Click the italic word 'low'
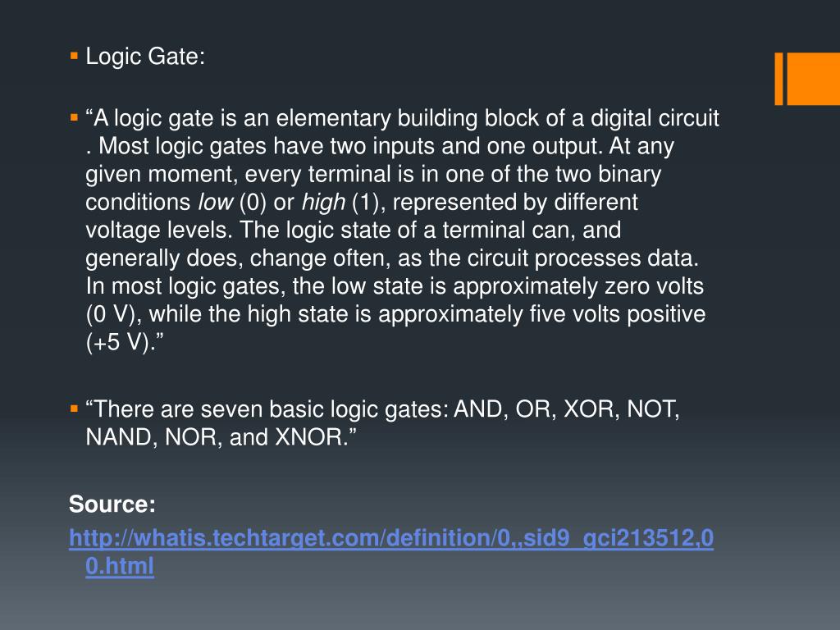 coord(216,202)
